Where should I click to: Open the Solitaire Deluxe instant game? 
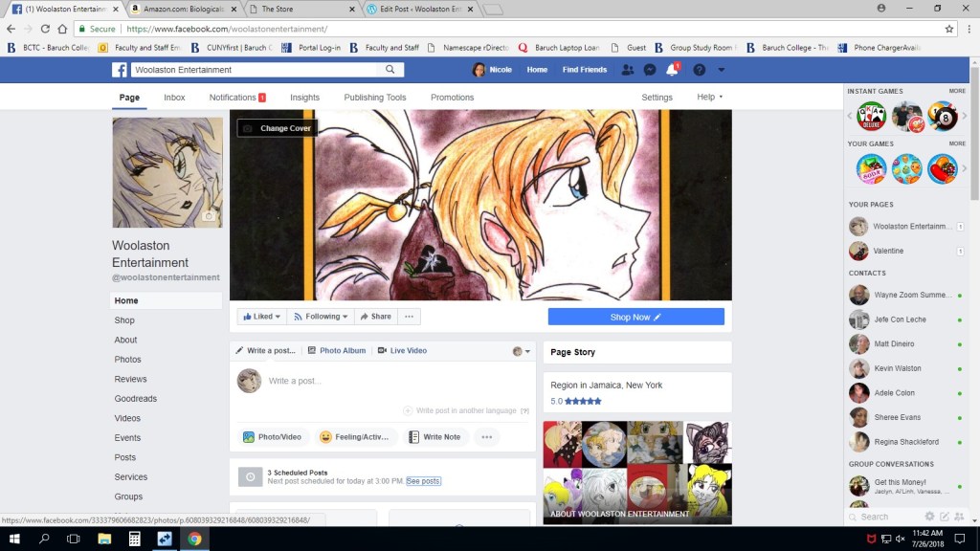[871, 116]
